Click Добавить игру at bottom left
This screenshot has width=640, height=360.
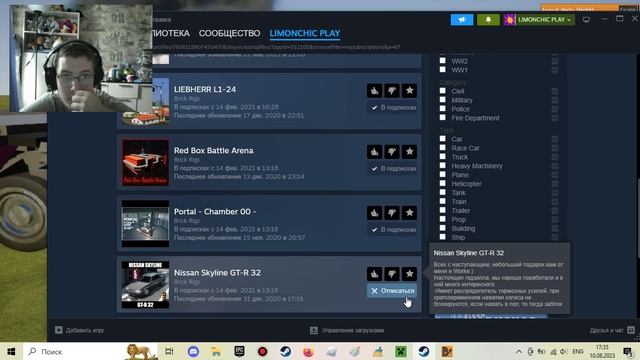tap(80, 330)
